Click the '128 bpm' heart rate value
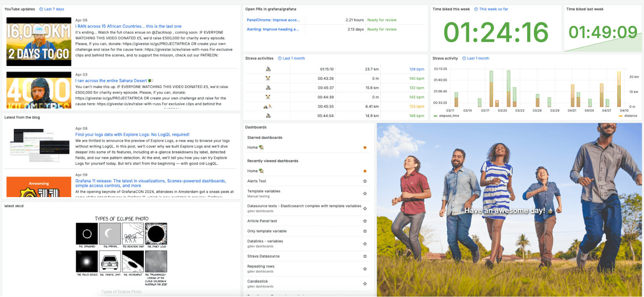644x297 pixels. (417, 69)
